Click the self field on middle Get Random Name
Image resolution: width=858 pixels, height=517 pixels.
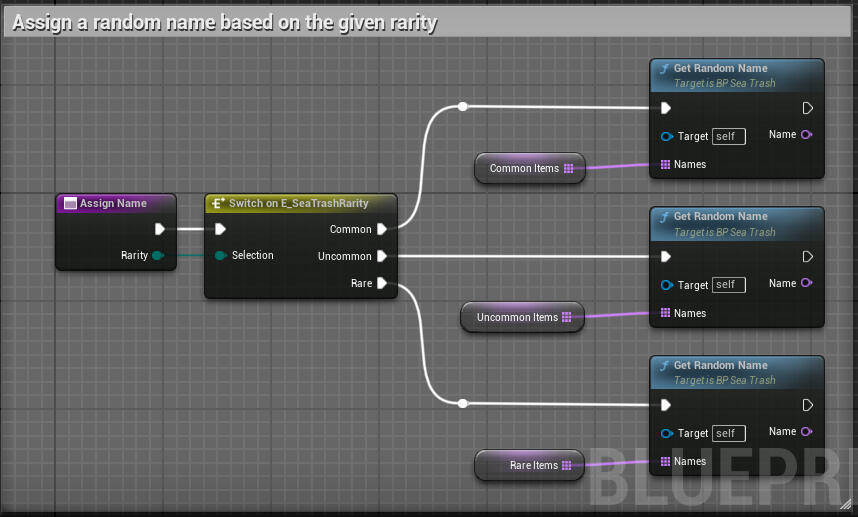[x=728, y=285]
